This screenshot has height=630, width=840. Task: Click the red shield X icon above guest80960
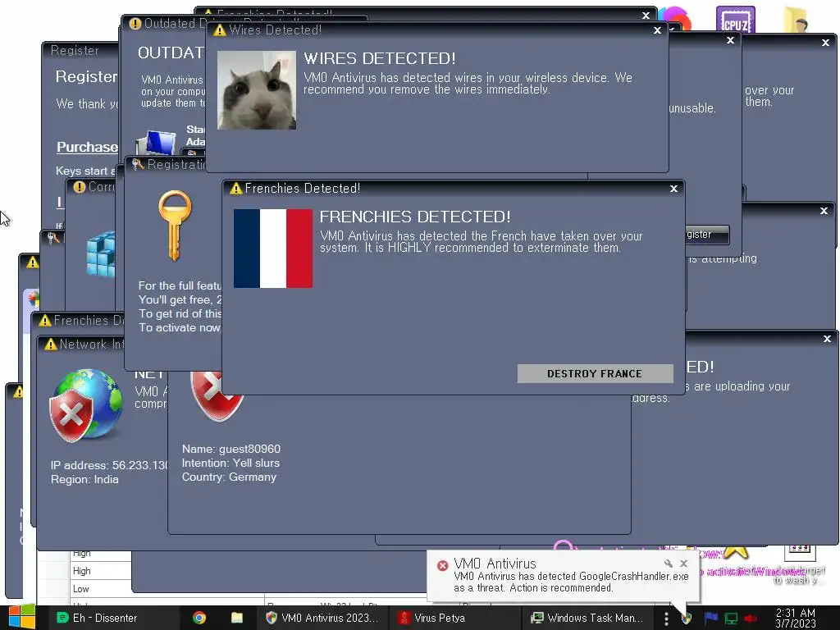click(217, 395)
